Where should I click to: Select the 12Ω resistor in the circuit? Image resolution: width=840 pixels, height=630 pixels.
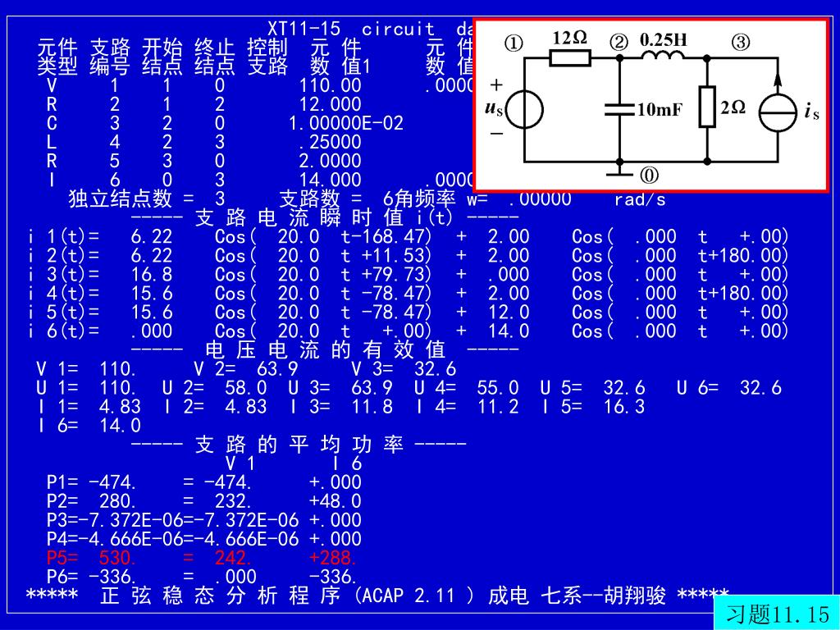[x=569, y=57]
